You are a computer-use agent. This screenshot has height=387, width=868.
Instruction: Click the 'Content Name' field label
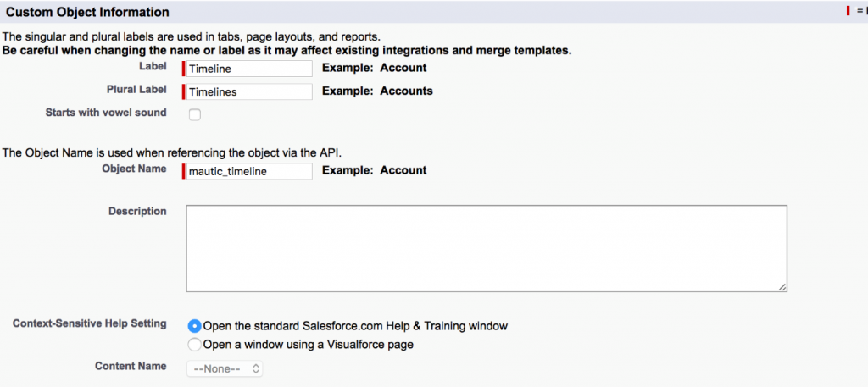(x=131, y=367)
